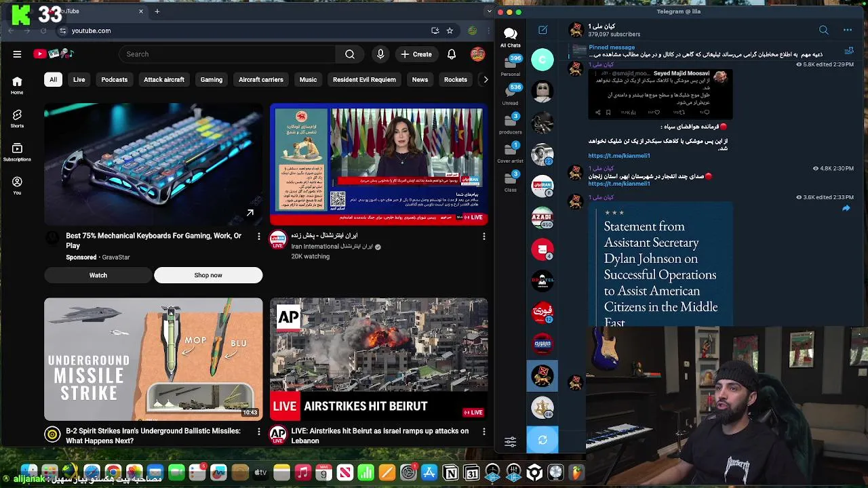Search within the Telegram channel
Viewport: 868px width, 488px height.
(x=823, y=30)
